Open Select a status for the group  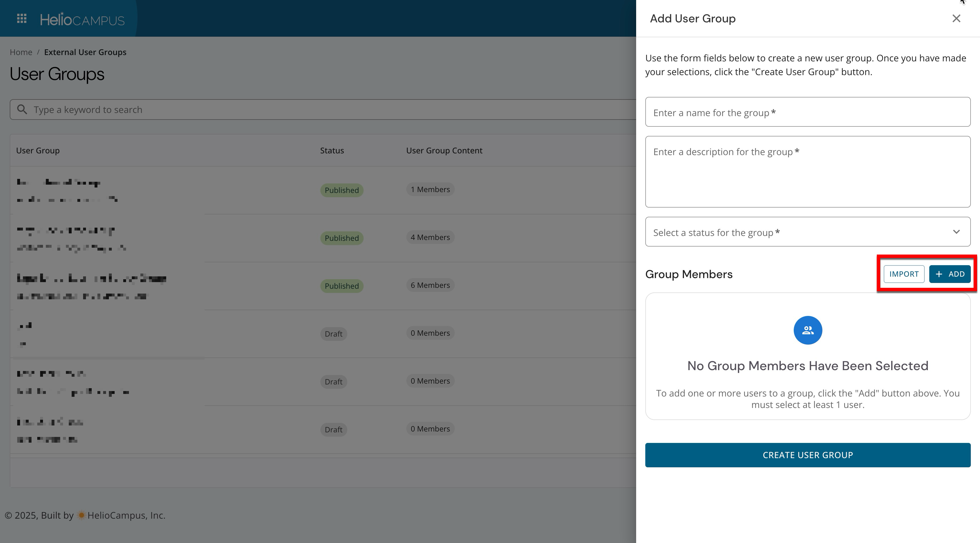pyautogui.click(x=799, y=232)
